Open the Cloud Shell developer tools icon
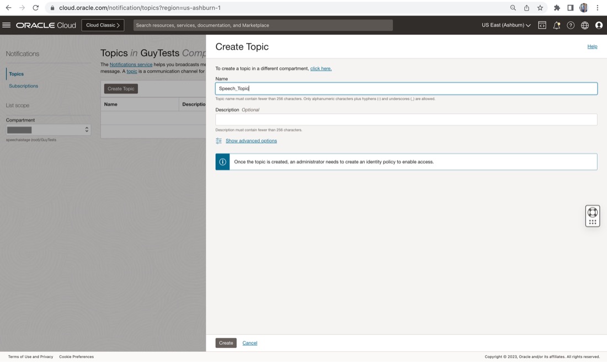The height and width of the screenshot is (364, 607). 542,25
